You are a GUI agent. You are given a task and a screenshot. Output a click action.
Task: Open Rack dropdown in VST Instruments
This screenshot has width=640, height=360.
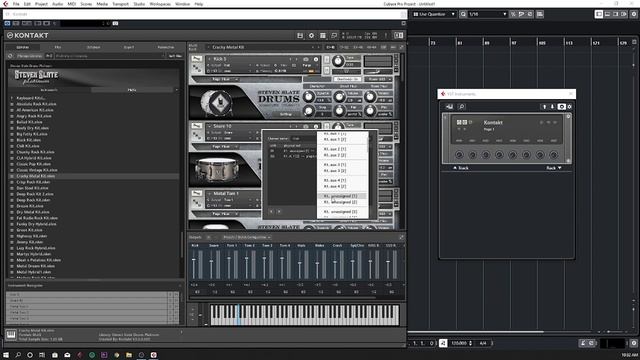coord(554,168)
